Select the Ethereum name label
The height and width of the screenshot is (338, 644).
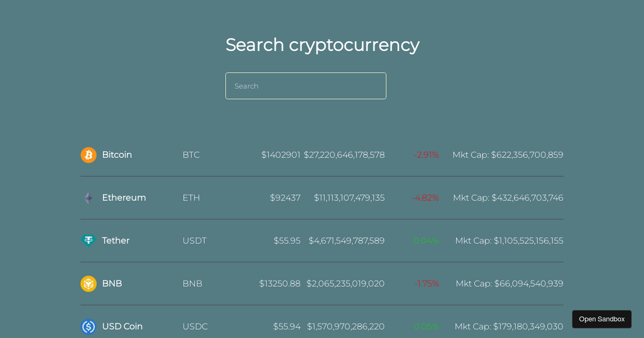pos(124,197)
